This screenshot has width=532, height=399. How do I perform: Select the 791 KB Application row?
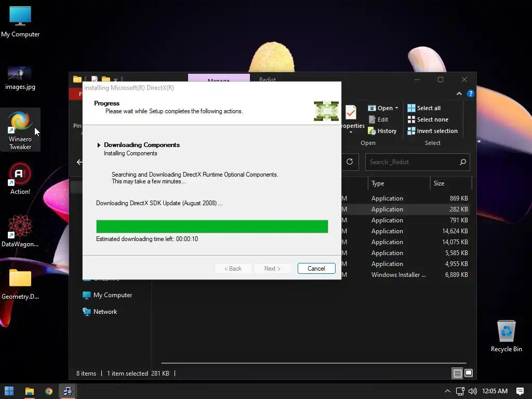(x=406, y=220)
